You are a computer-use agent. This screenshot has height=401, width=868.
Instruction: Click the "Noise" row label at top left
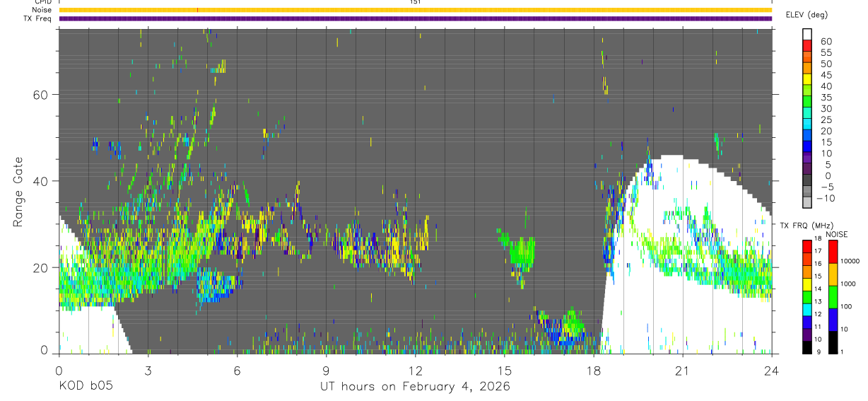[x=42, y=10]
